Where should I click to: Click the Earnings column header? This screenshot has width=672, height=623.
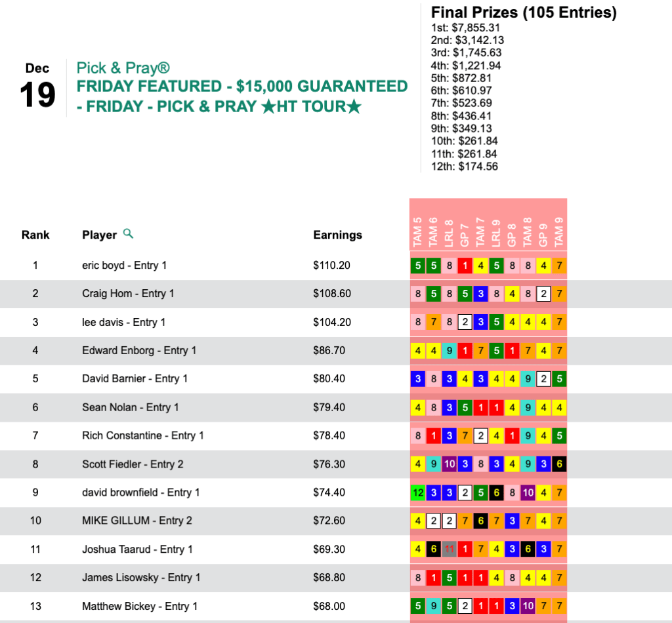[337, 235]
